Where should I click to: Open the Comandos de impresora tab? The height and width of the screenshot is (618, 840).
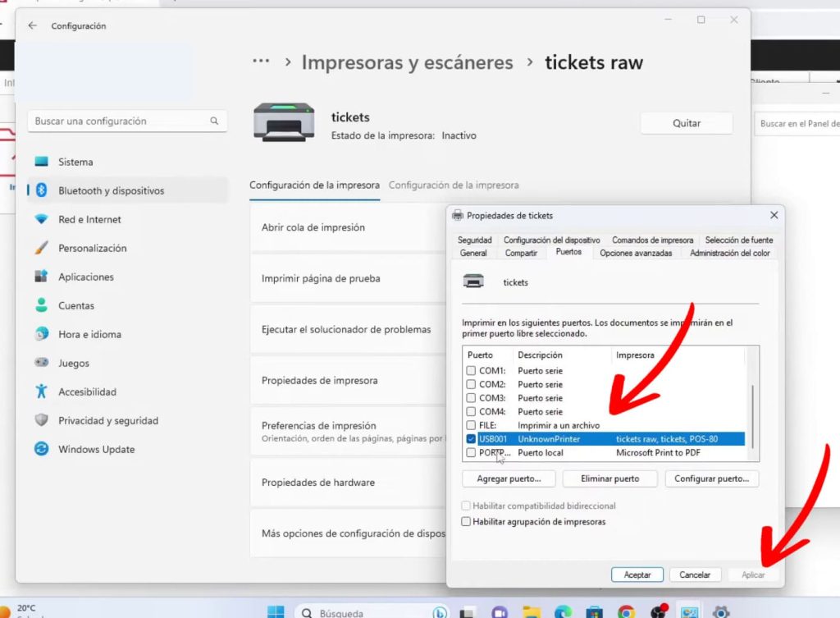[652, 240]
